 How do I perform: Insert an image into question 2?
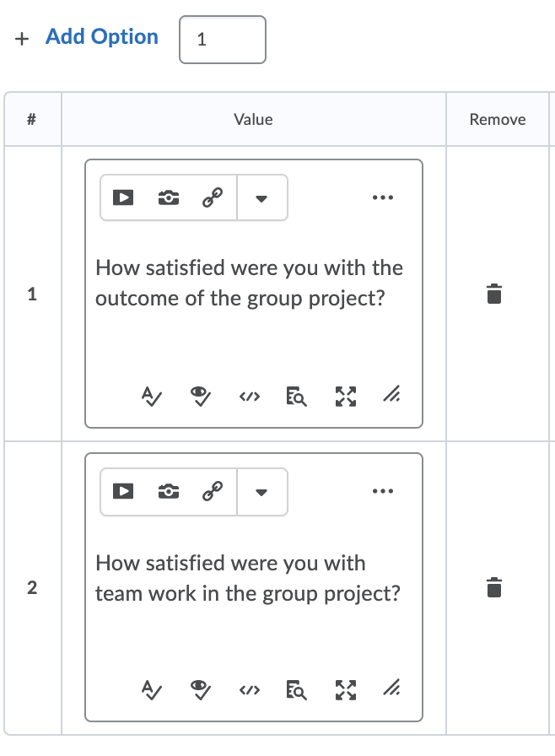pos(168,491)
